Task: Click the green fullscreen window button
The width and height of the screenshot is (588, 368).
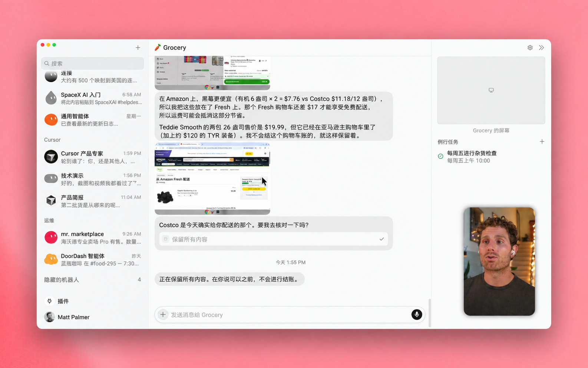Action: click(x=54, y=45)
